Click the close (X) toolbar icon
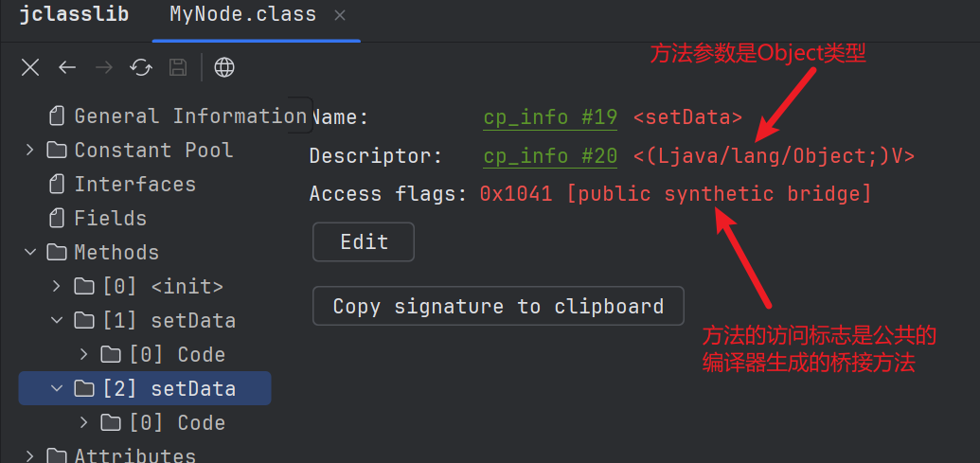Viewport: 980px width, 463px height. coord(30,67)
